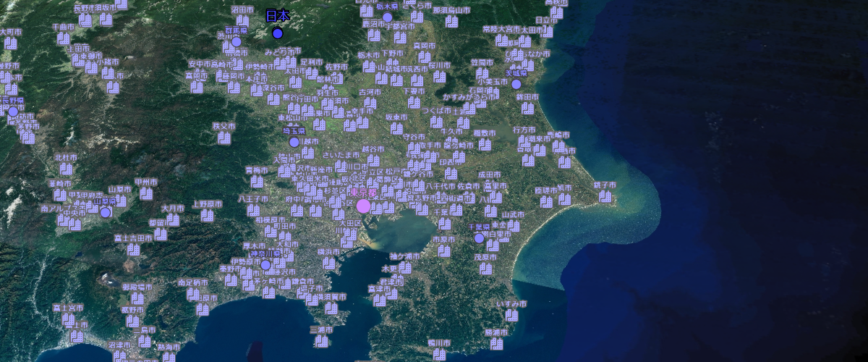Select the 富士宮市 city marker

click(x=67, y=319)
